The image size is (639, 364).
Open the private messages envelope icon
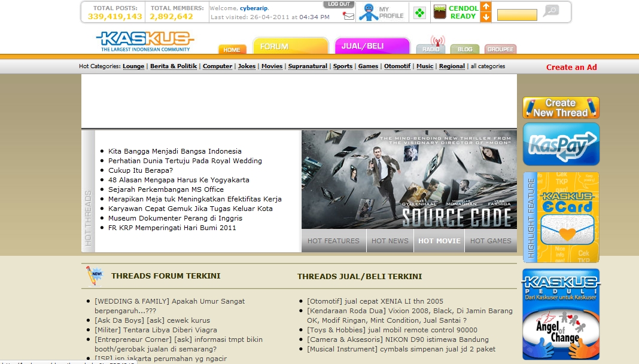pos(349,17)
